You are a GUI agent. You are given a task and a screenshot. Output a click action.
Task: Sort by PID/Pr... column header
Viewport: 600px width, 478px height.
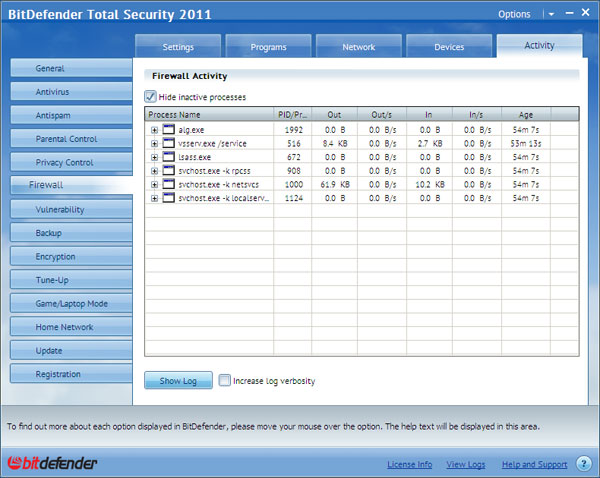(292, 114)
